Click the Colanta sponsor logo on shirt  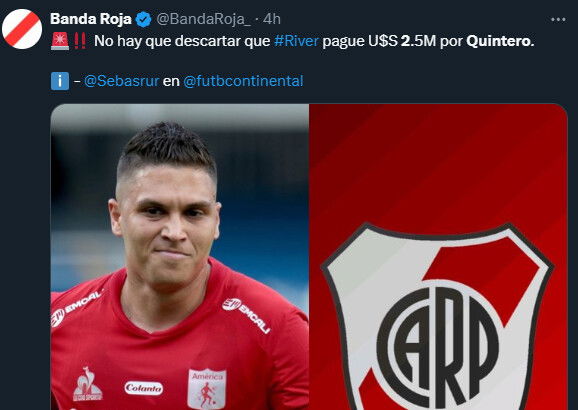[144, 388]
